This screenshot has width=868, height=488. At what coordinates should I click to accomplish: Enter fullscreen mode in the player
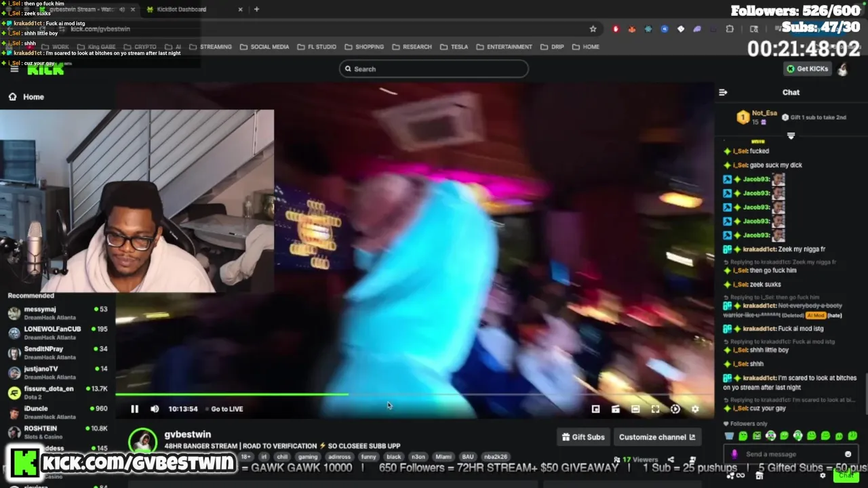[x=655, y=409]
